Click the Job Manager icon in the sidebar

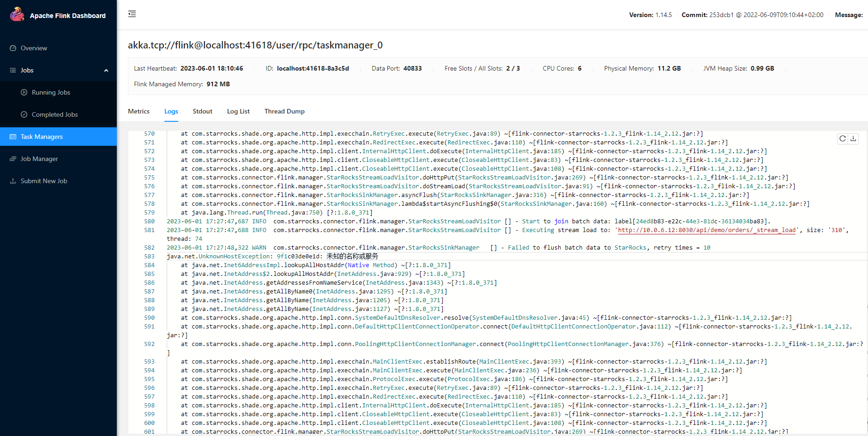point(13,159)
